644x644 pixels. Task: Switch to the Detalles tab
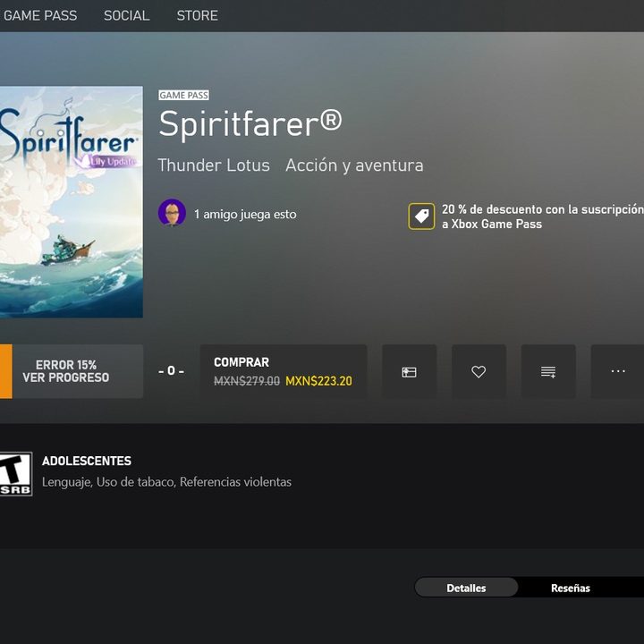pyautogui.click(x=466, y=588)
